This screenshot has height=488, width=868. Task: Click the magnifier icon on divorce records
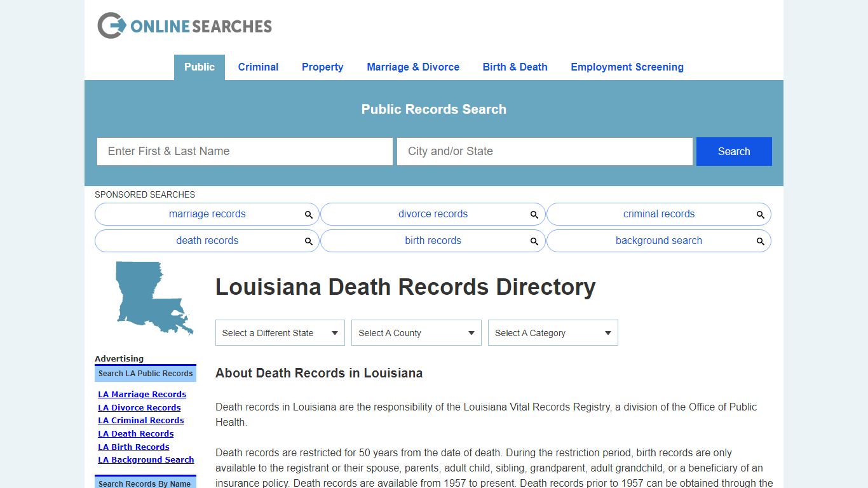534,215
